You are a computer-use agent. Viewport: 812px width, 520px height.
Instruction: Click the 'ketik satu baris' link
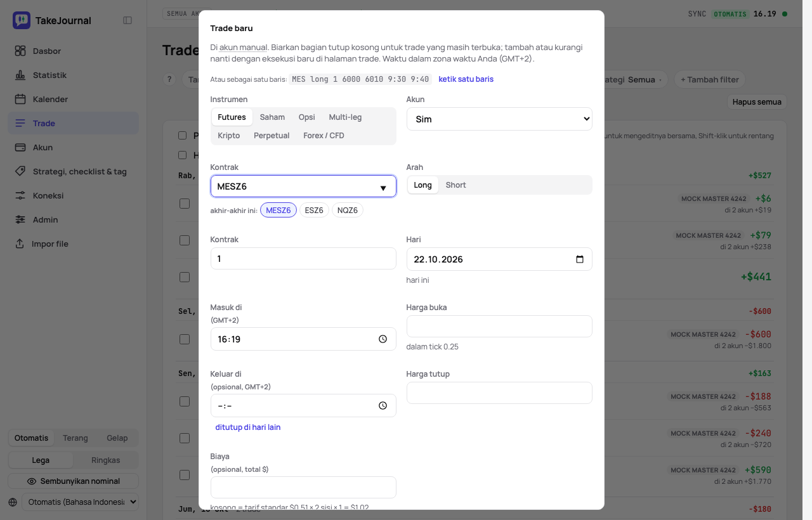[x=466, y=79]
